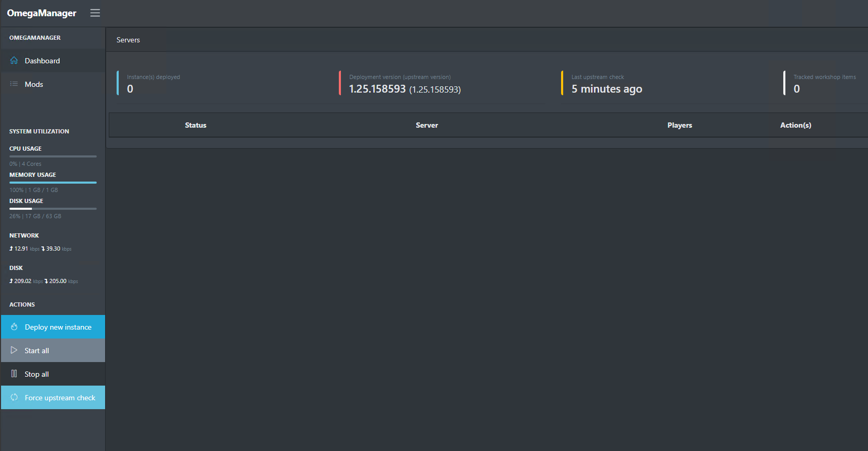Click the OmegaManager logo text
This screenshot has height=451, width=868.
42,13
